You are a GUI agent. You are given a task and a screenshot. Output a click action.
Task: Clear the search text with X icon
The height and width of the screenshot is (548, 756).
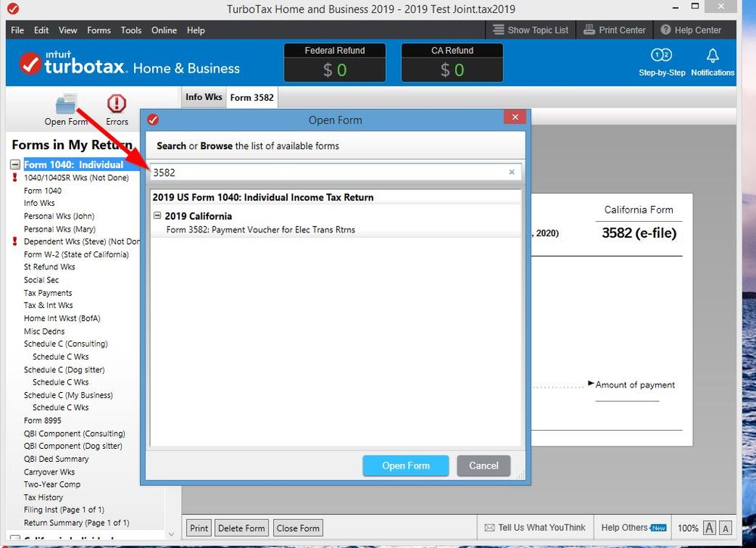point(512,172)
